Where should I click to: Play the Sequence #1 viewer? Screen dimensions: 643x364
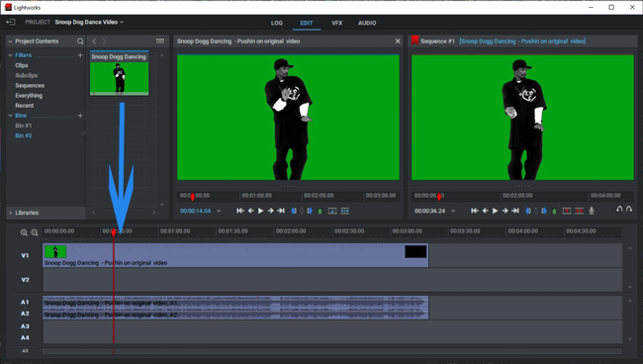coord(496,211)
